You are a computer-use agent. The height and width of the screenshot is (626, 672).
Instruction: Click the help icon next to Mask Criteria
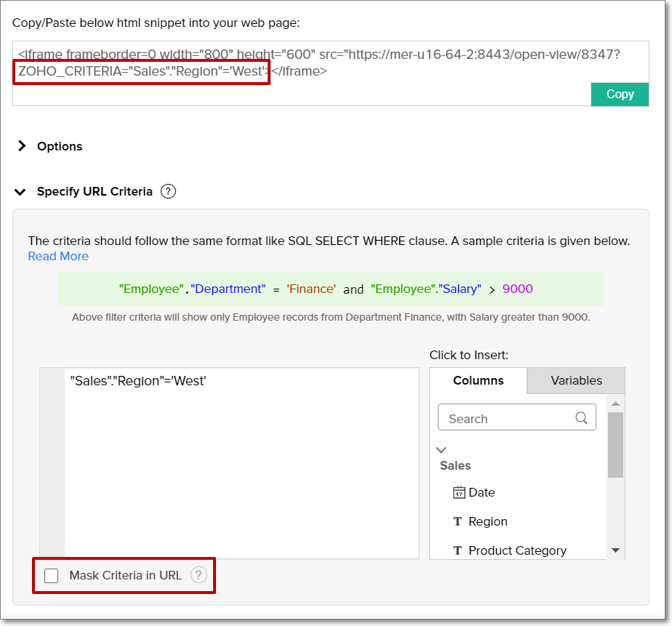point(199,575)
